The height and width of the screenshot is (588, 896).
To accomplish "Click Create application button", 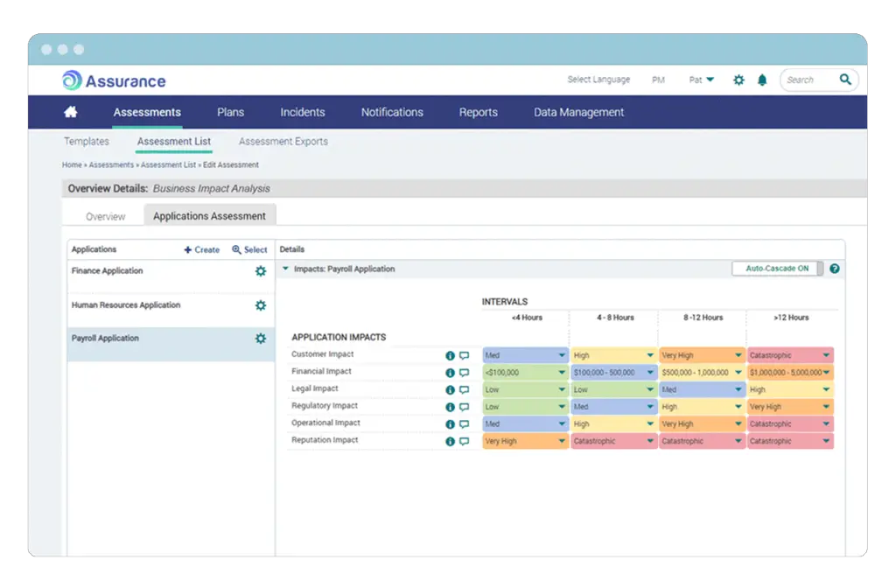I will pyautogui.click(x=202, y=249).
